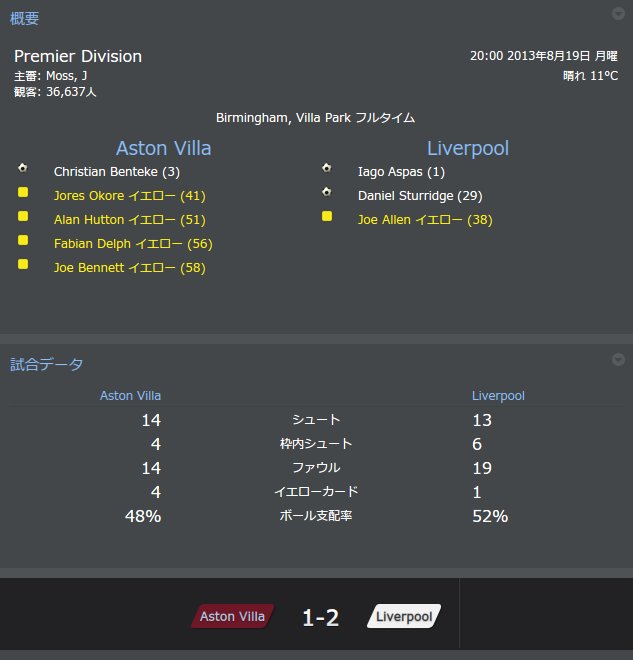The width and height of the screenshot is (633, 660).
Task: Click the 1-2 final score display
Action: 321,618
